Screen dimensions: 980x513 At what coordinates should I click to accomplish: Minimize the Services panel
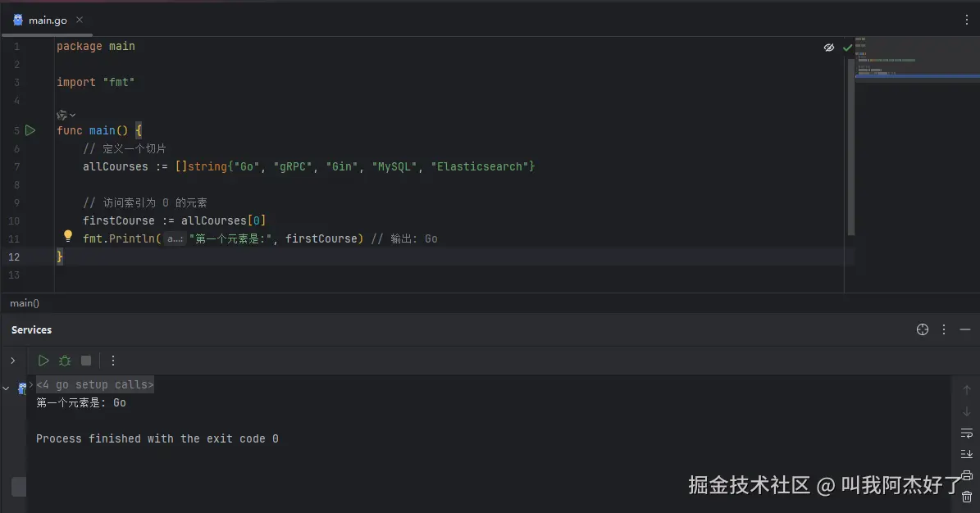[965, 329]
